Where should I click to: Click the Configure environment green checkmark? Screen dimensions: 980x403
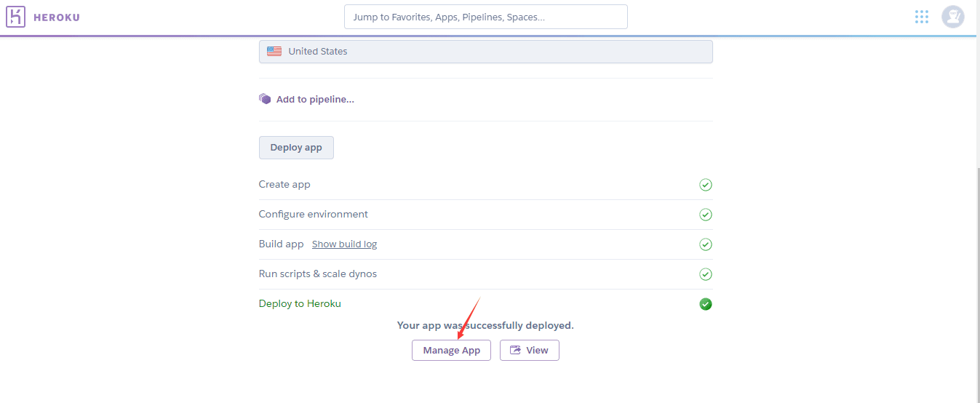[x=705, y=215]
